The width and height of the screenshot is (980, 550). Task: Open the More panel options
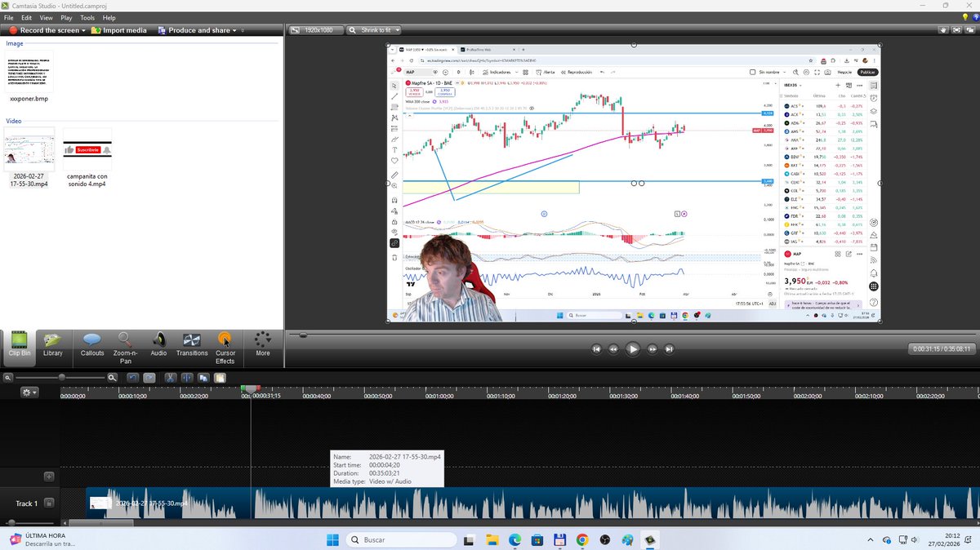coord(262,347)
